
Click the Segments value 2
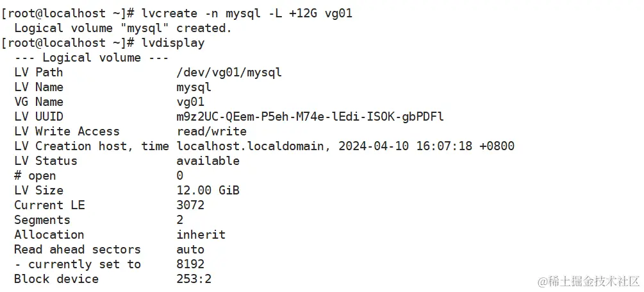180,219
